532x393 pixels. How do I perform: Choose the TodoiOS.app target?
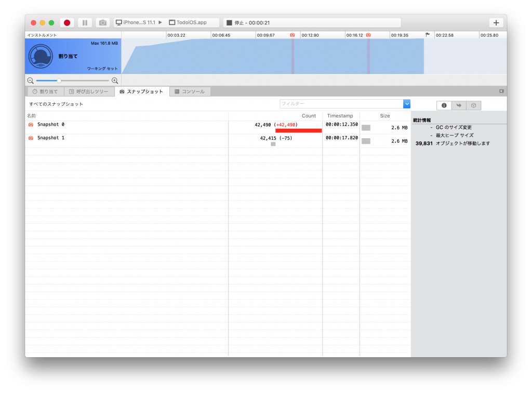point(188,23)
